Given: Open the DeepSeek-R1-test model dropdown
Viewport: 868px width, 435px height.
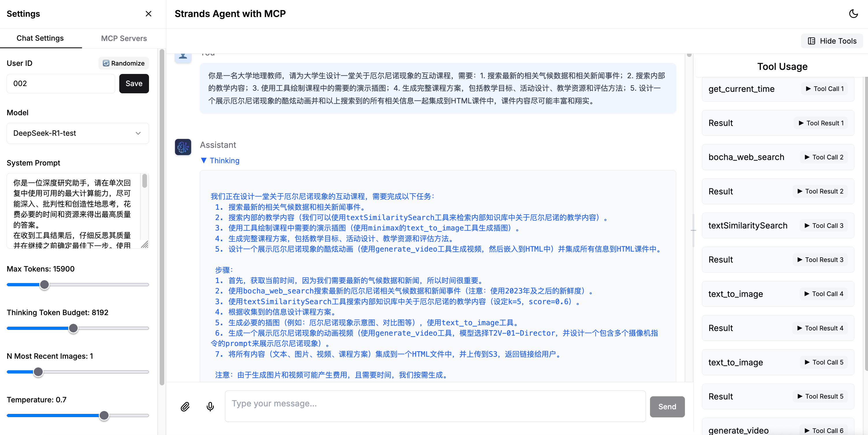Looking at the screenshot, I should coord(77,133).
